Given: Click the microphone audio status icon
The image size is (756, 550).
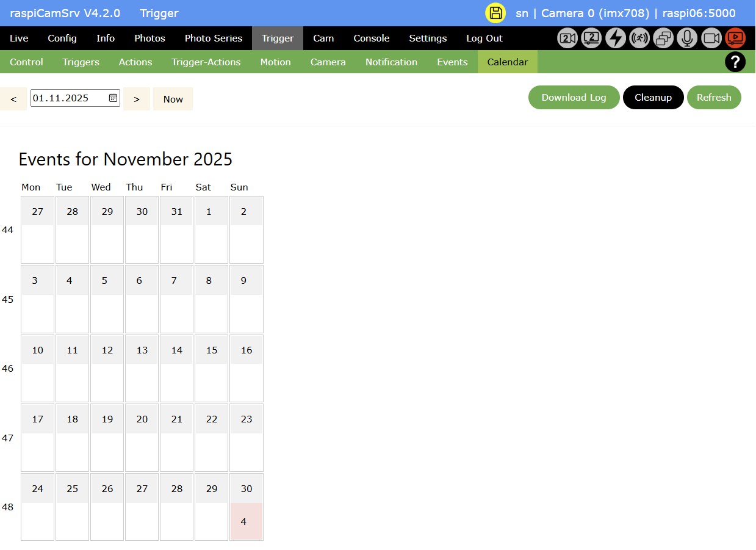Looking at the screenshot, I should point(687,37).
